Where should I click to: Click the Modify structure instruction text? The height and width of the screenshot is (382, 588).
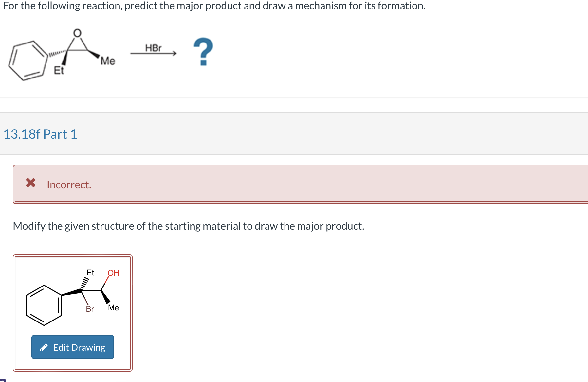coord(188,226)
